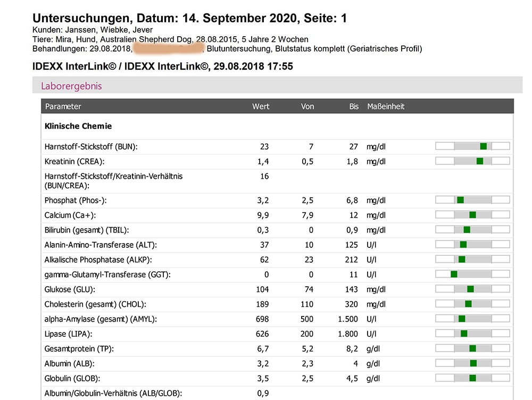Screen dimensions: 532x400
Task: Click the Parameter column header
Action: (x=63, y=106)
